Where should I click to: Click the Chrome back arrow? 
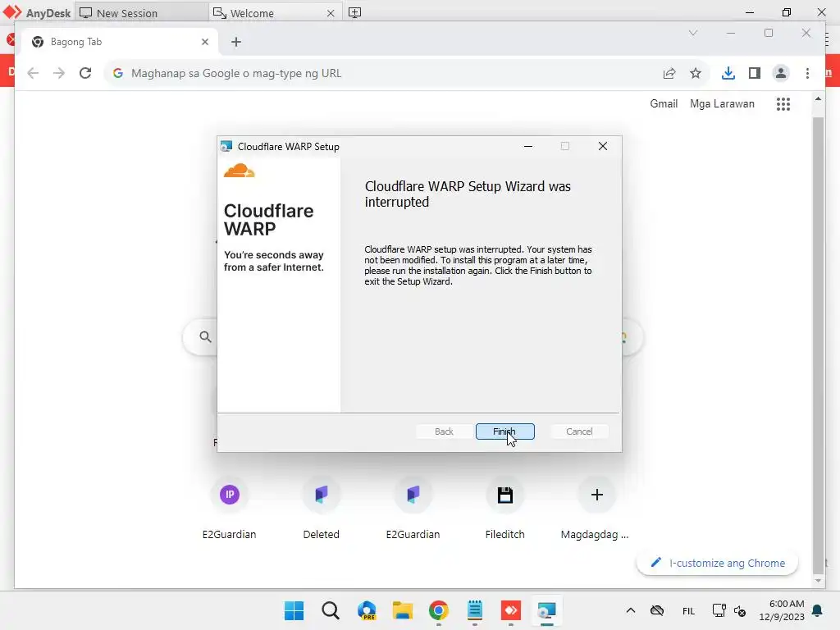(x=33, y=73)
